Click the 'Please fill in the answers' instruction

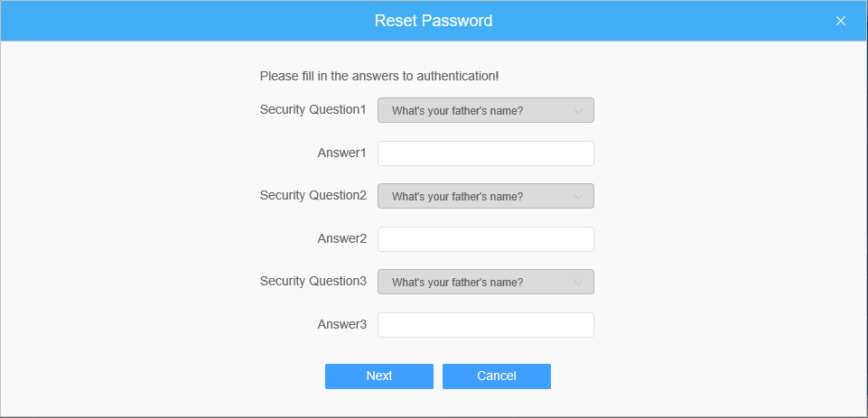coord(379,76)
